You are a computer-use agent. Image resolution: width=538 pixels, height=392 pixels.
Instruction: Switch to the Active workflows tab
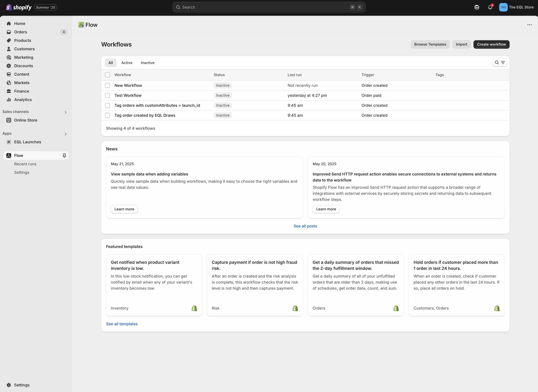coord(127,63)
